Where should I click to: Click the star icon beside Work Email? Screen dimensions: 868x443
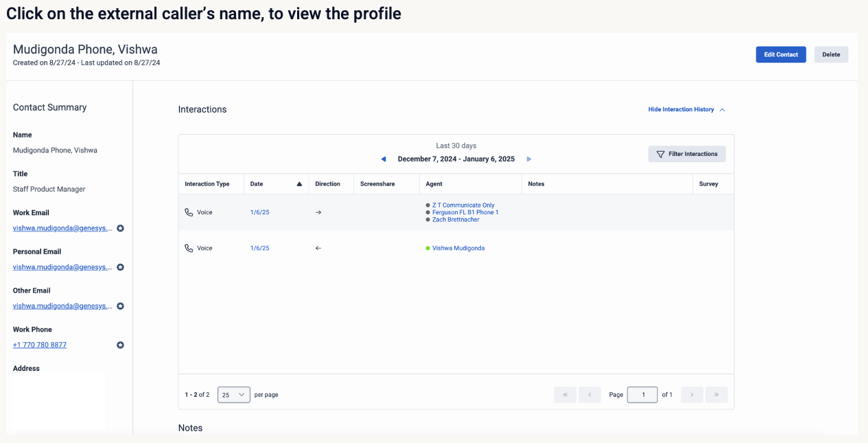coord(120,228)
